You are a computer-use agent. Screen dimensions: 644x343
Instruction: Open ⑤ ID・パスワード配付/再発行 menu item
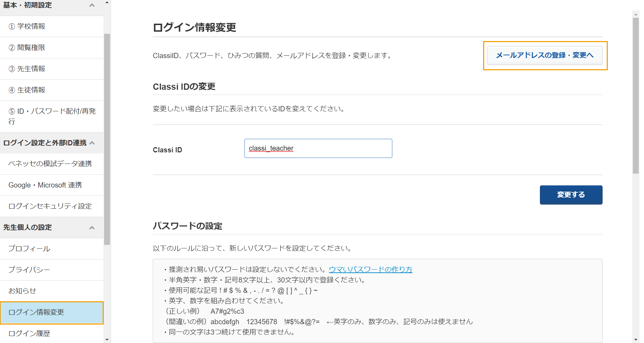pos(52,117)
